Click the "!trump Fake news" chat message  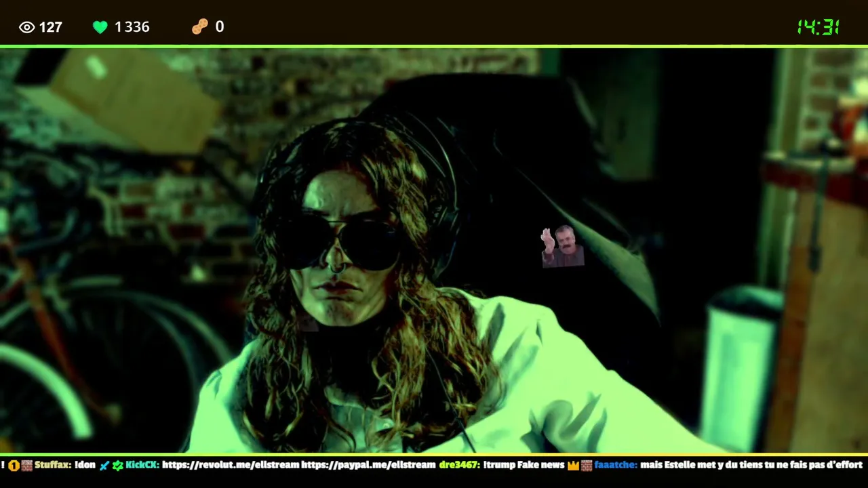[x=524, y=465]
